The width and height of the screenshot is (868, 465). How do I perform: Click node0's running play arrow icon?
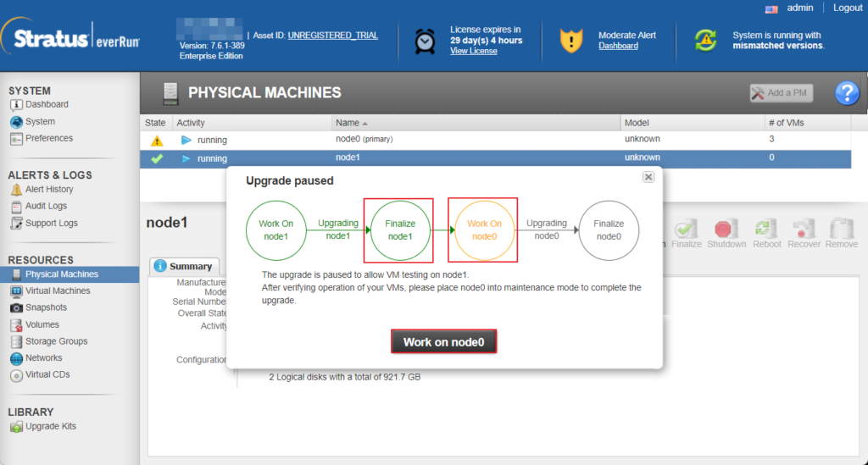tap(186, 141)
